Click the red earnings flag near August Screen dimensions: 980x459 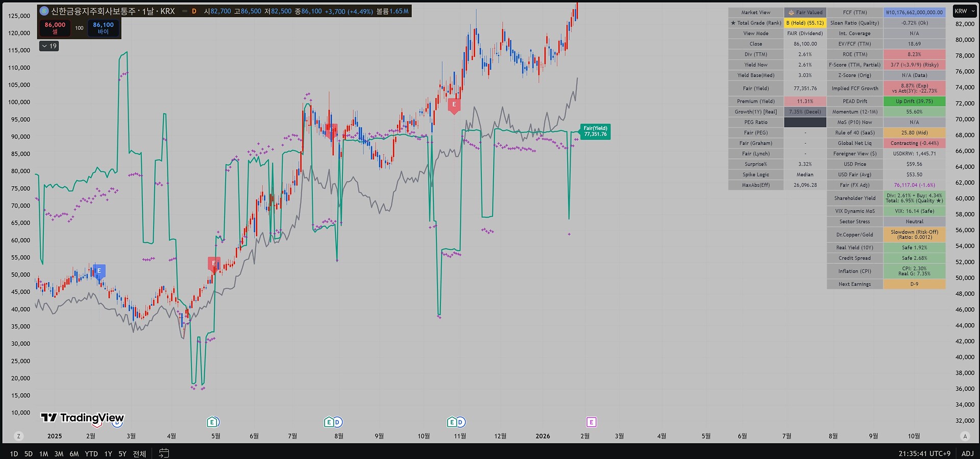point(331,130)
